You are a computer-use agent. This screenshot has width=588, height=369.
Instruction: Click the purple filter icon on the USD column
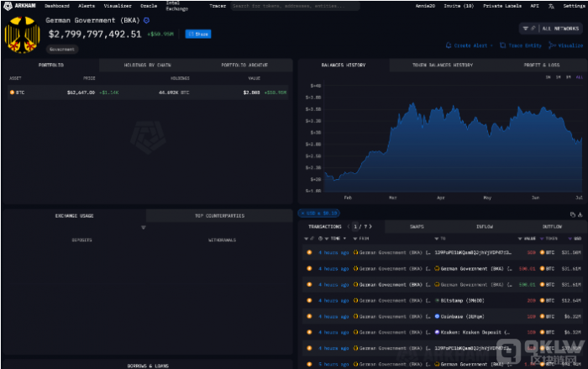(x=570, y=239)
